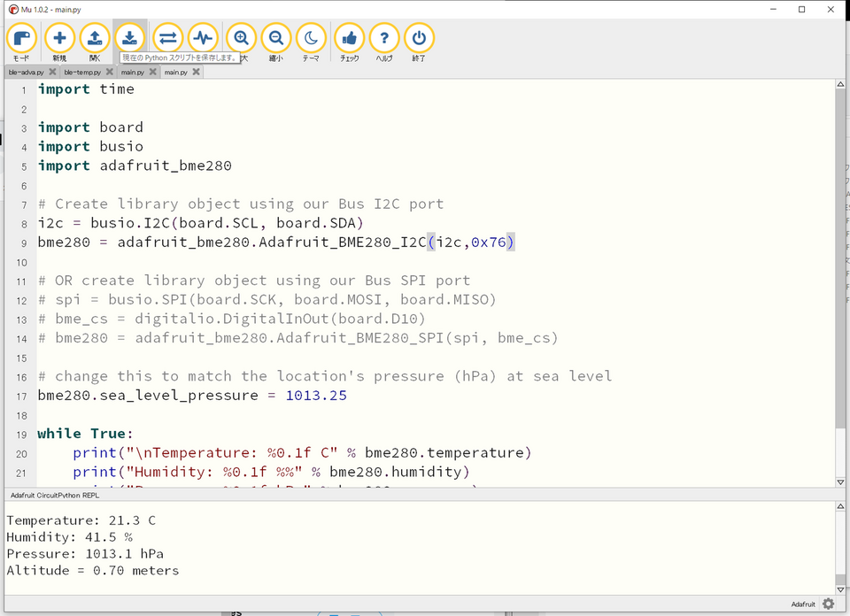Viewport: 850px width, 616px height.
Task: Create a new file with 新規
Action: tap(59, 39)
